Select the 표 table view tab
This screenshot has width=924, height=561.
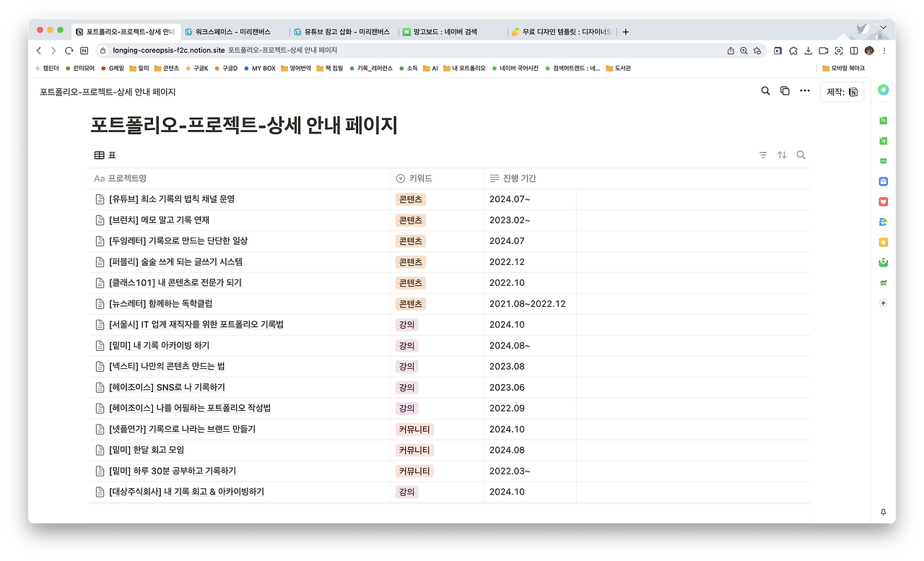(x=103, y=155)
